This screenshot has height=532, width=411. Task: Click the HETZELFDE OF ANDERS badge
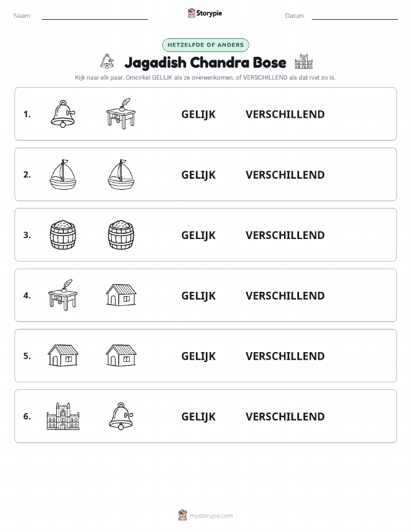(205, 45)
